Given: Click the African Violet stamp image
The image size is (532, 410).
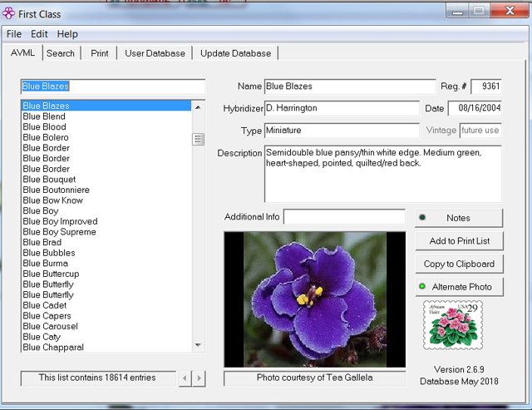Looking at the screenshot, I should coord(453,325).
